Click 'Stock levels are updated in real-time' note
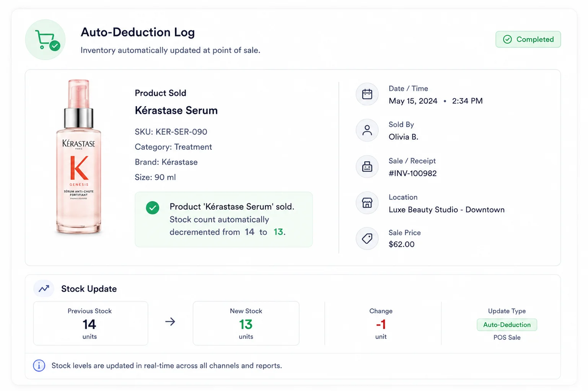Screen dimensions: 588x391 click(x=167, y=366)
